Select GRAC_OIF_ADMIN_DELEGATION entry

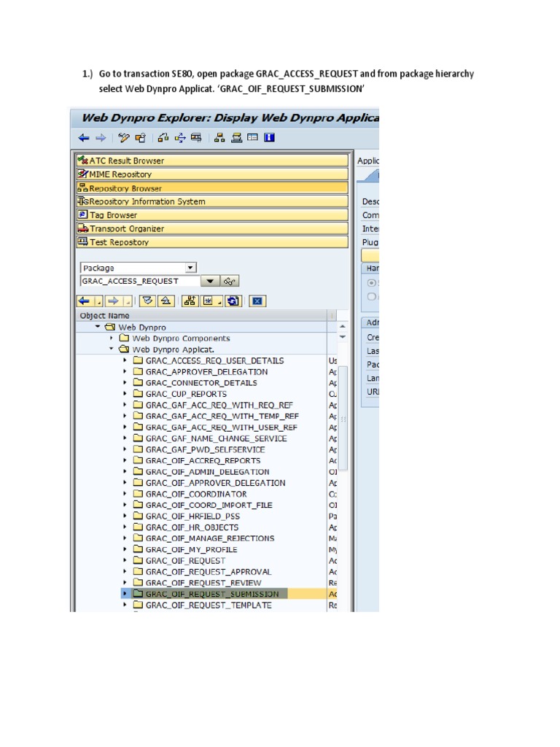(x=208, y=472)
